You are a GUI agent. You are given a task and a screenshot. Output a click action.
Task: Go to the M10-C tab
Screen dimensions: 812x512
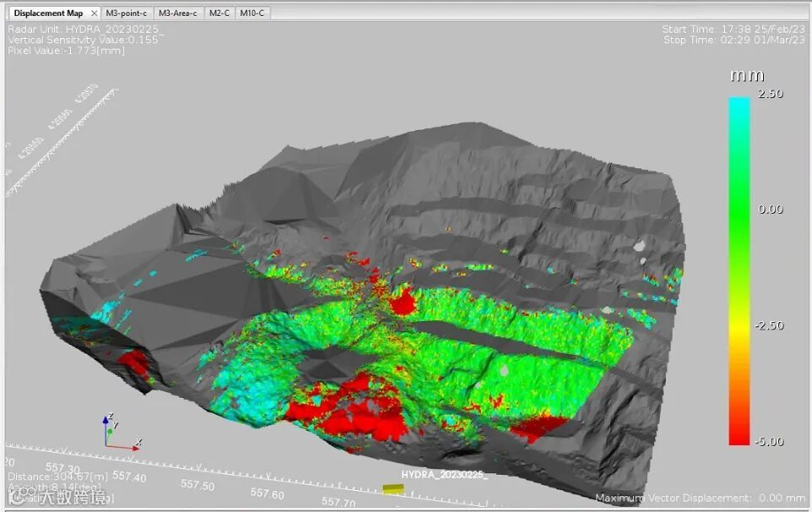[x=252, y=14]
